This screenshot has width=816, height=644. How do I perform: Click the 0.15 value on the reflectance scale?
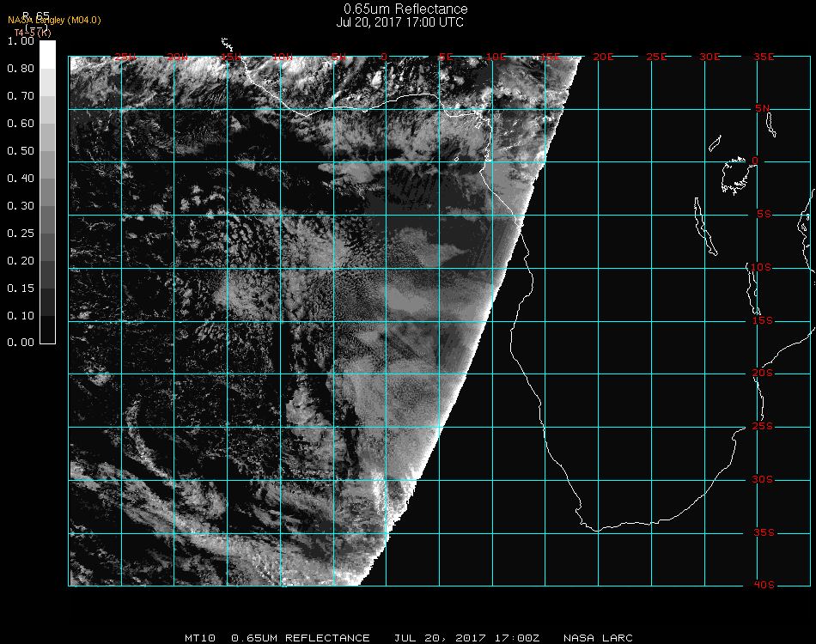coord(21,289)
